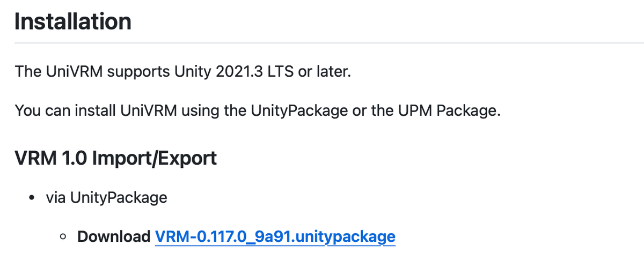This screenshot has height=259, width=644.
Task: Click the hollow bullet before Download
Action: point(63,236)
